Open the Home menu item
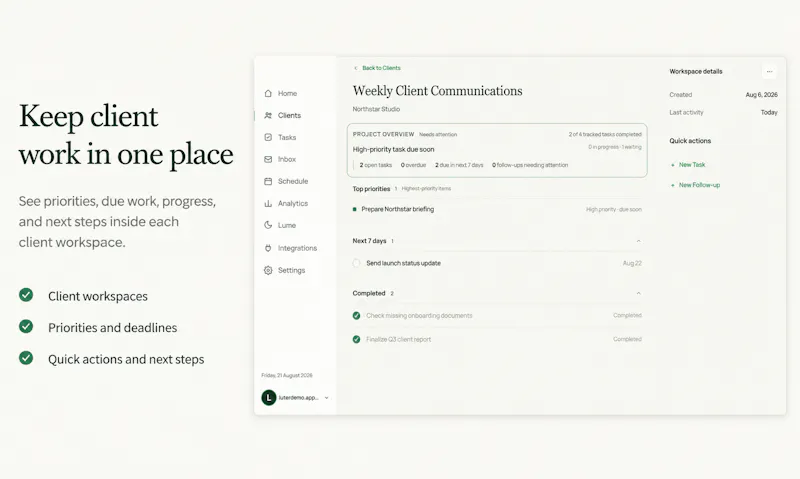The image size is (800, 479). [x=287, y=93]
